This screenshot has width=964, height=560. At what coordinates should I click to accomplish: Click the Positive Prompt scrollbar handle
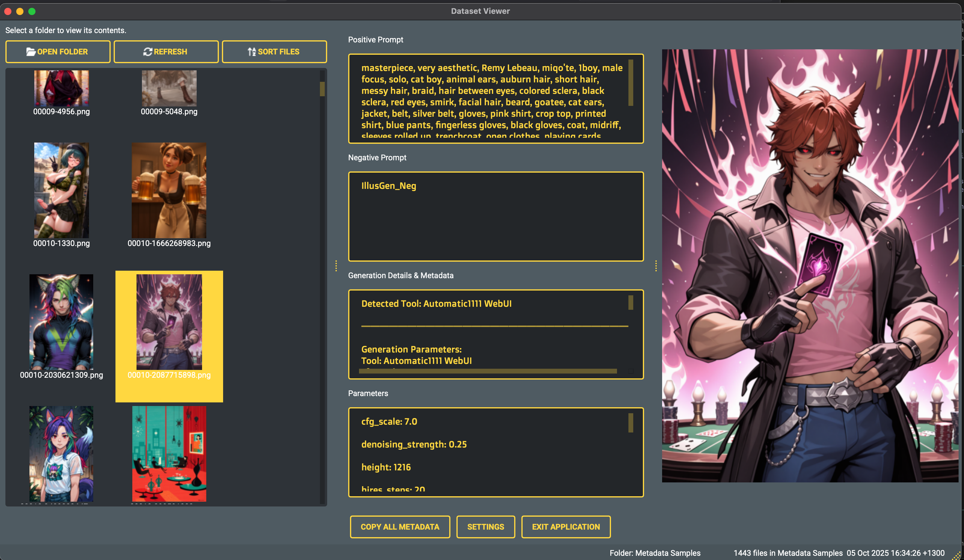click(x=631, y=83)
